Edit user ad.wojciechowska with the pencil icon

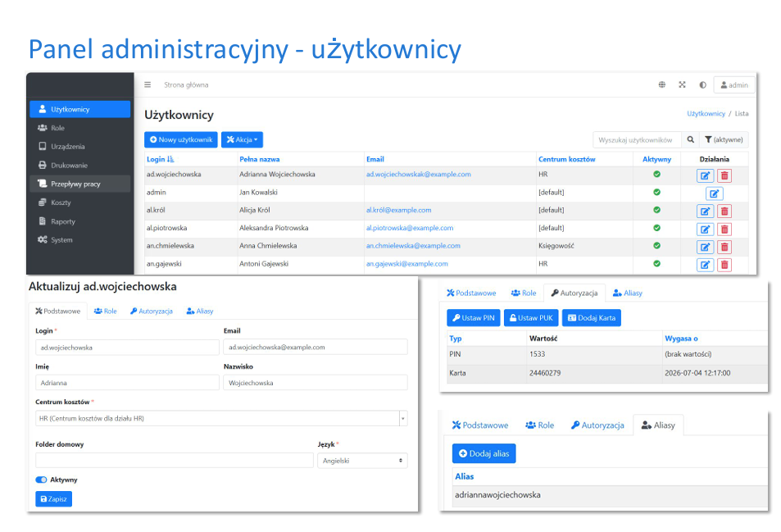(705, 175)
